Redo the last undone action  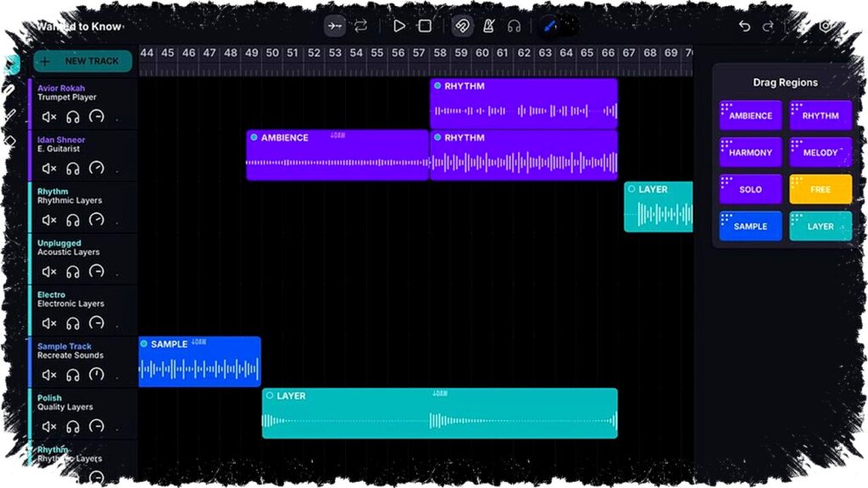(768, 26)
